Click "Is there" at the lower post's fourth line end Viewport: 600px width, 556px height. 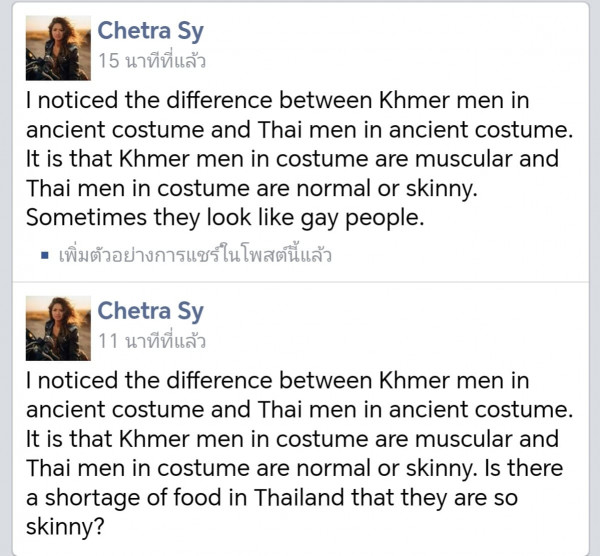pos(527,468)
